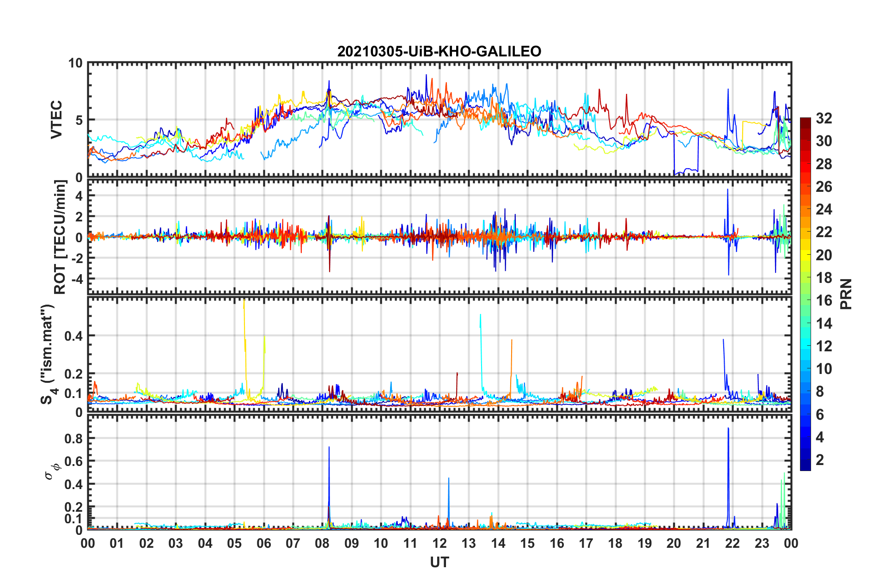The height and width of the screenshot is (588, 879).
Task: Click the sigma-phi plot panel
Action: (x=439, y=472)
